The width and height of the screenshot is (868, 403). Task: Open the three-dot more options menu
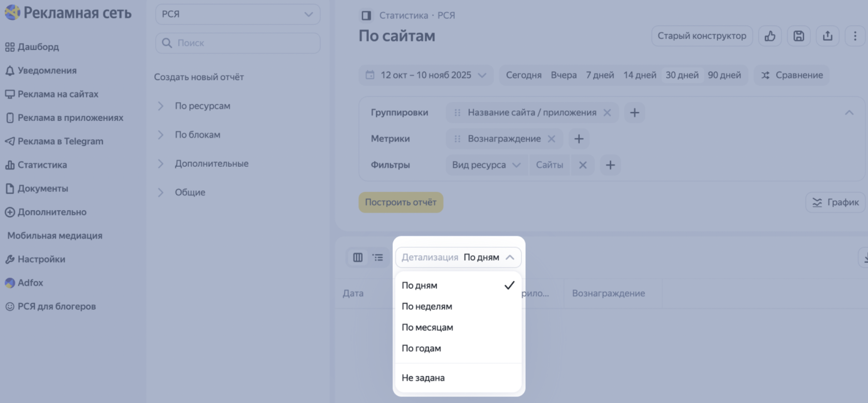click(855, 36)
